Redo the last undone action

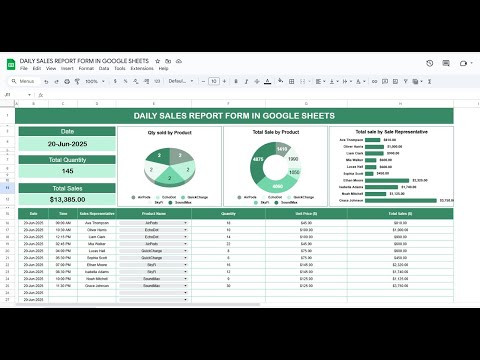(x=56, y=81)
